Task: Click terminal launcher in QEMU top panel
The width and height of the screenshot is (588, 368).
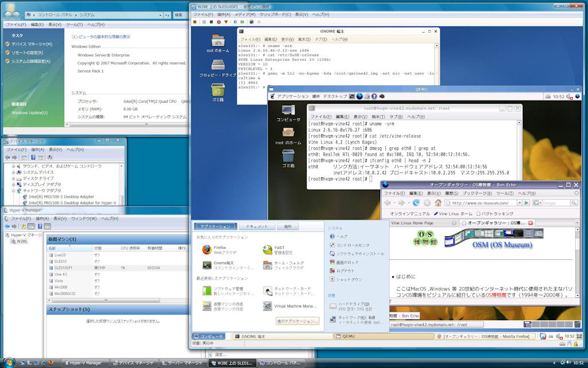Action: click(x=352, y=97)
